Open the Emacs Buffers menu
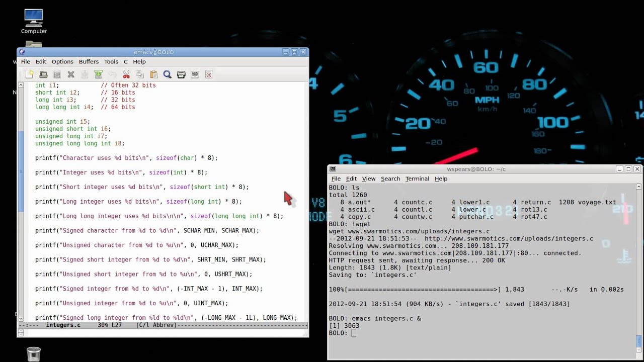Screen dimensions: 644x362 tap(89, 62)
